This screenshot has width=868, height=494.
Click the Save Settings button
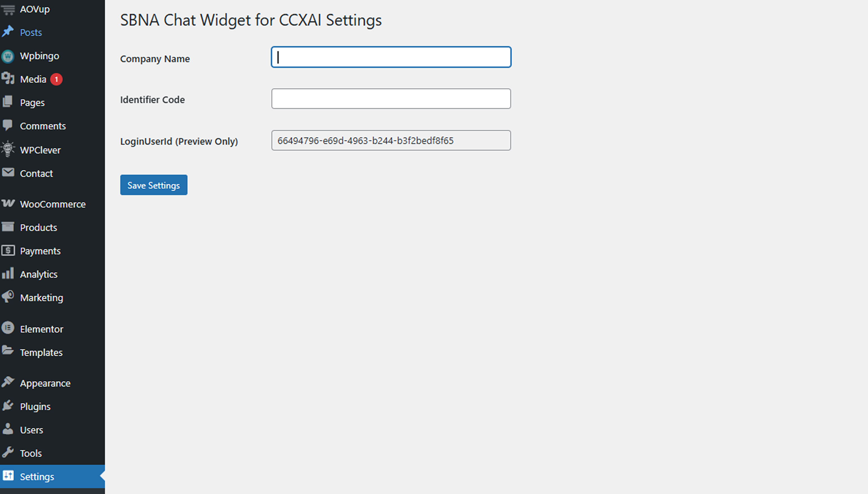pyautogui.click(x=154, y=185)
